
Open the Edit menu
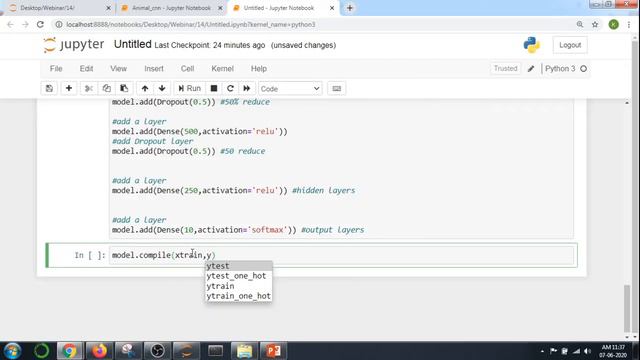[x=86, y=69]
